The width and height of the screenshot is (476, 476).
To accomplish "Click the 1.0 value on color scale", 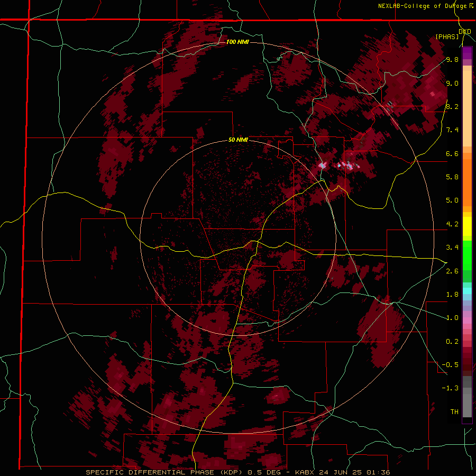I will (x=452, y=318).
